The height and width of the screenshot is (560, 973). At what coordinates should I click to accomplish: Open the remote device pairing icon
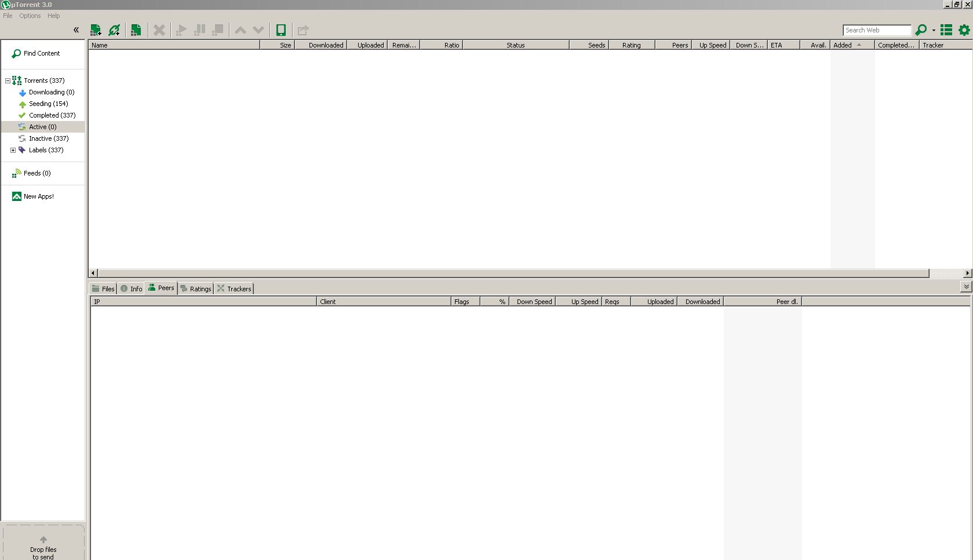pyautogui.click(x=281, y=30)
